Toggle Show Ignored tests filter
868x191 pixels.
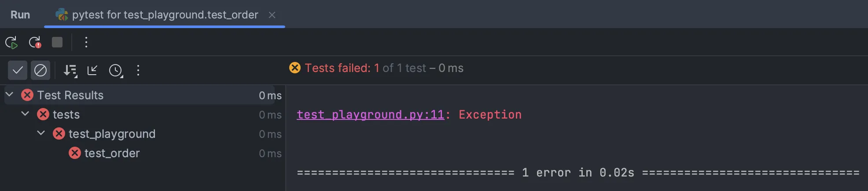pyautogui.click(x=40, y=70)
